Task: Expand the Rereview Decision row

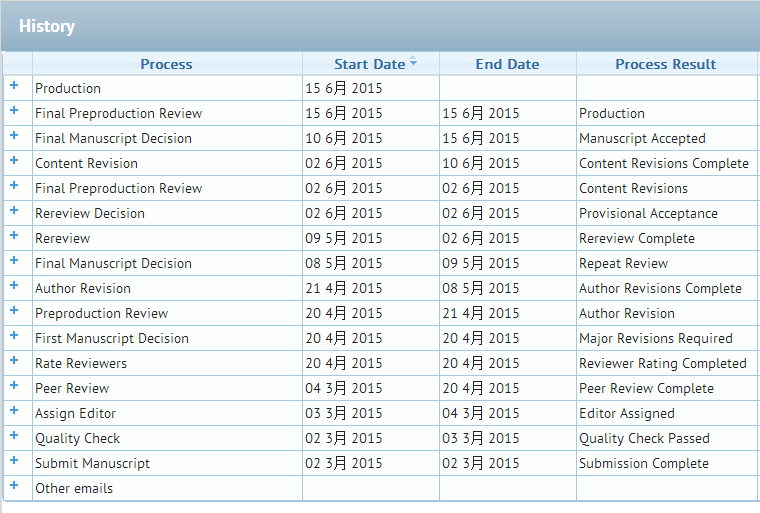Action: (x=14, y=211)
